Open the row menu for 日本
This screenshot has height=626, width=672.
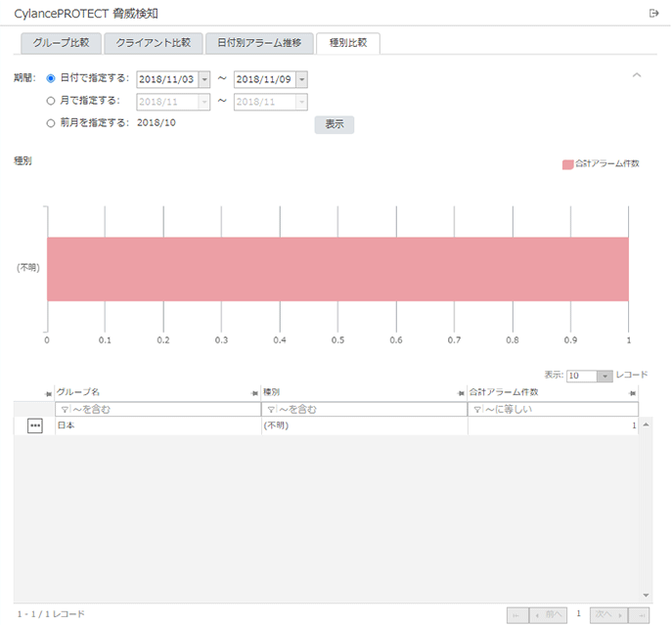coord(35,426)
